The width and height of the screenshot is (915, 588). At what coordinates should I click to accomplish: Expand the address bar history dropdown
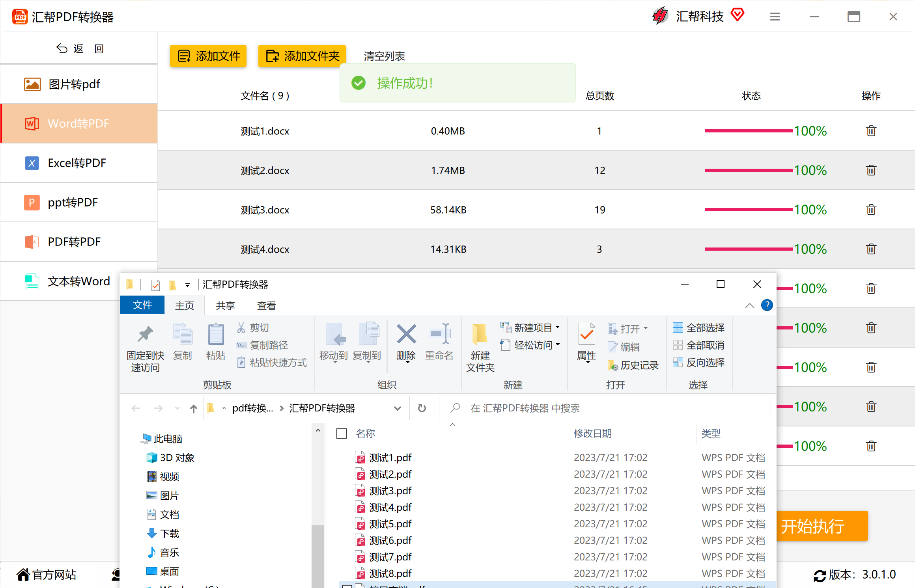[x=398, y=408]
